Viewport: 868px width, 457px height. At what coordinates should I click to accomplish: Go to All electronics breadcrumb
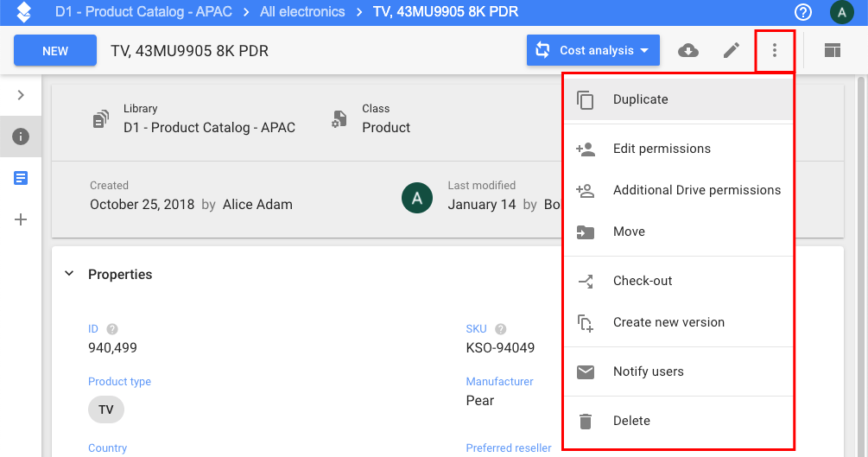301,12
